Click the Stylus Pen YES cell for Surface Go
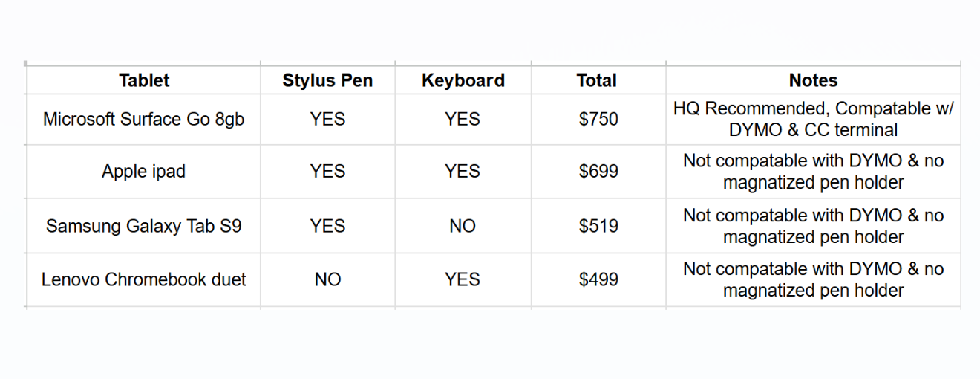This screenshot has width=980, height=379. [327, 119]
